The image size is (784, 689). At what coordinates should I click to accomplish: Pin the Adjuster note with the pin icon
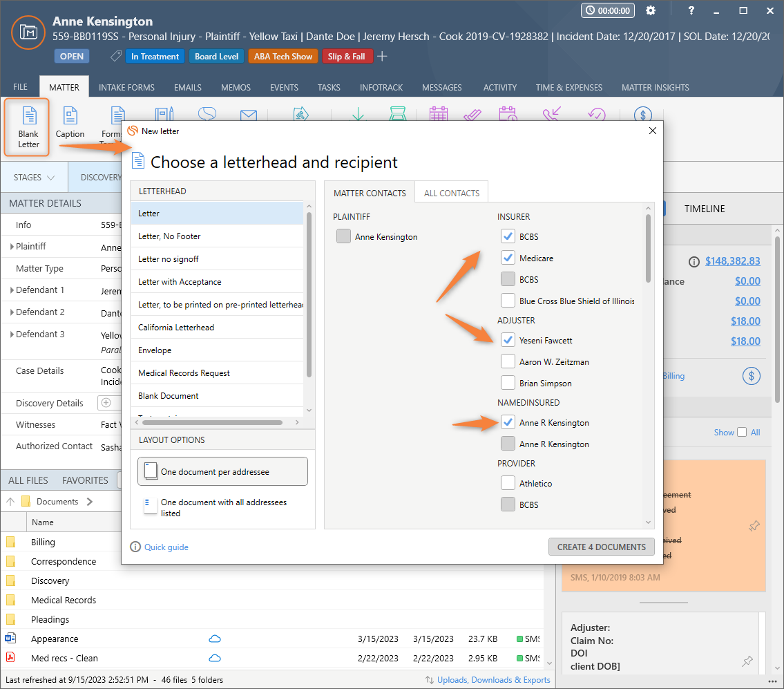point(747,661)
